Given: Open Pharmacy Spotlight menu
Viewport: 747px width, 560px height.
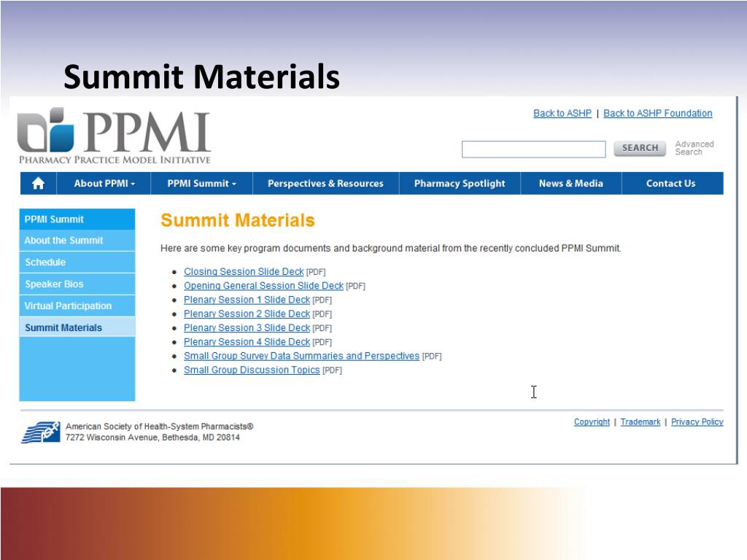Looking at the screenshot, I should click(x=460, y=183).
